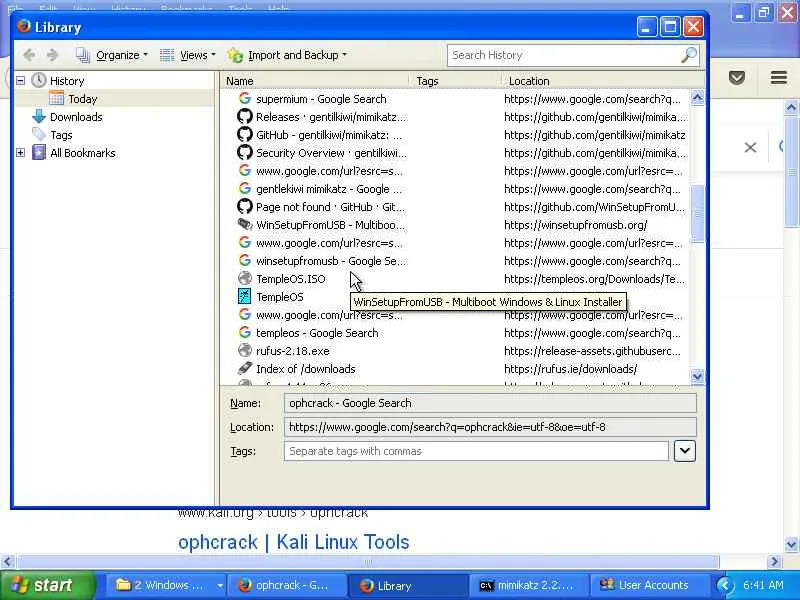Click location https://github.com/gentilkiwi/mimikatz

tap(594, 135)
